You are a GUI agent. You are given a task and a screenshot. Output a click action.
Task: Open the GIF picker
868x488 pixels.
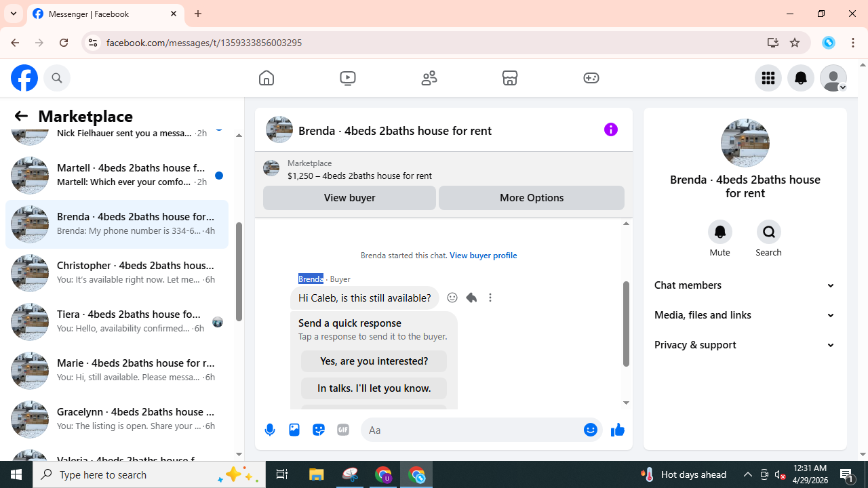point(343,430)
